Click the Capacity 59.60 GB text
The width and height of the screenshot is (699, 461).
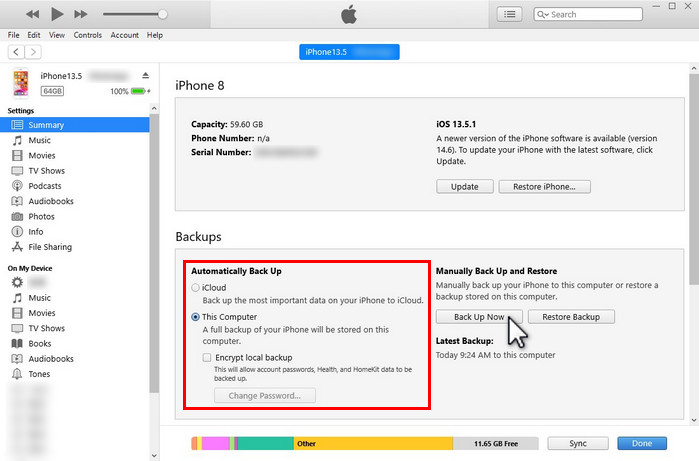click(x=227, y=124)
